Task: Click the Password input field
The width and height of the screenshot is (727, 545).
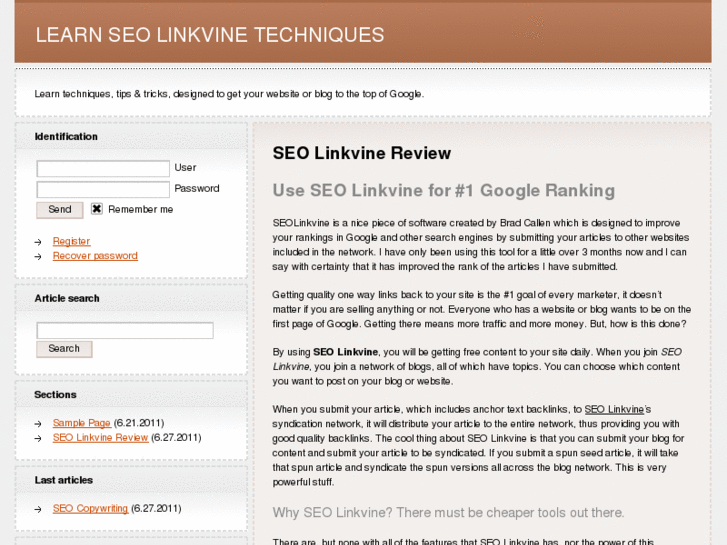Action: click(103, 189)
